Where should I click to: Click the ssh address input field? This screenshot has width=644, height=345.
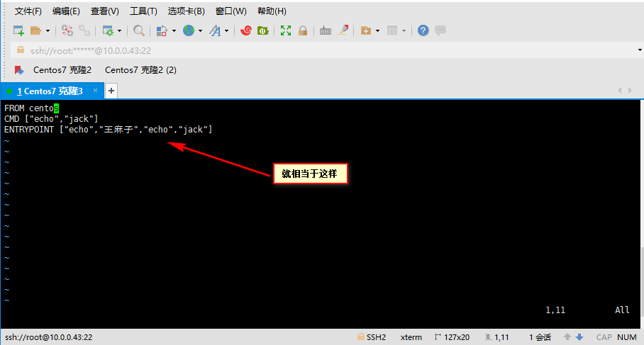324,50
